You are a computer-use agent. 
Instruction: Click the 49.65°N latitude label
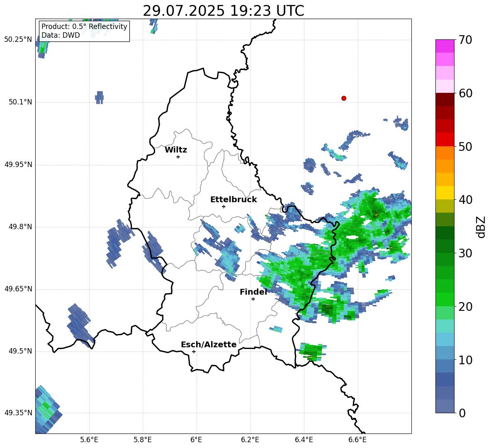pos(19,289)
